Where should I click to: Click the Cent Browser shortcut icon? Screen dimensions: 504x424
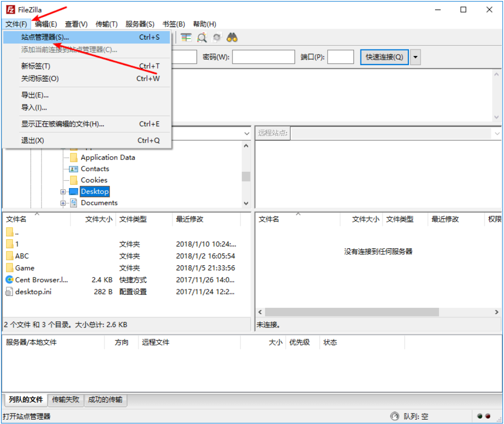point(9,280)
